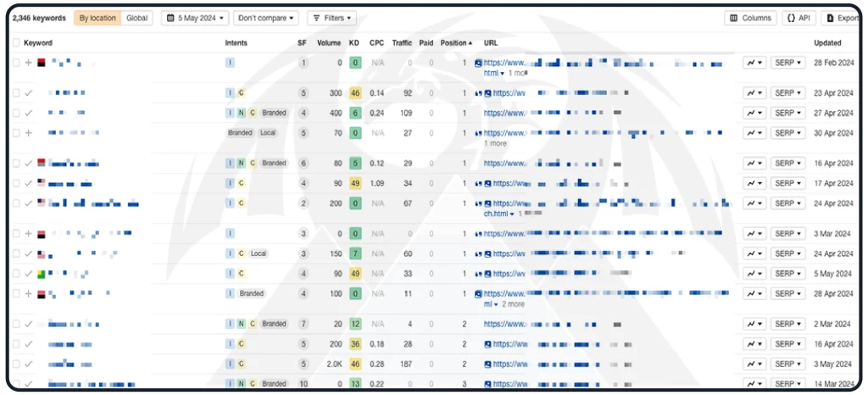Open the SERP dropdown for the 24 Apr 2024 row with volume 200
Image resolution: width=868 pixels, height=395 pixels.
(x=787, y=203)
